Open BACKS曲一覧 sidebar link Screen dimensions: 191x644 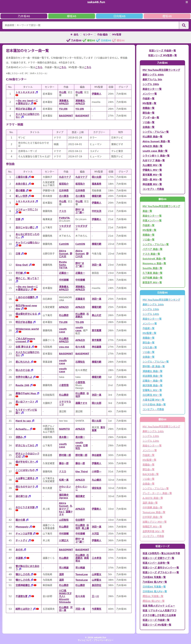pyautogui.click(x=151, y=474)
